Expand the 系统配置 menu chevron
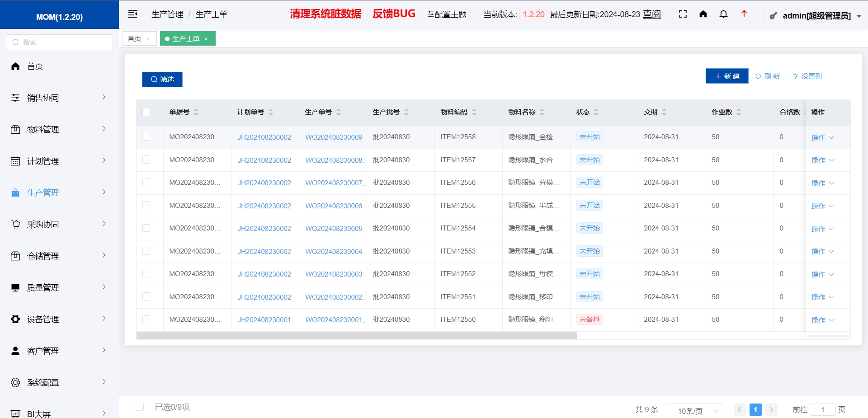 (x=104, y=382)
